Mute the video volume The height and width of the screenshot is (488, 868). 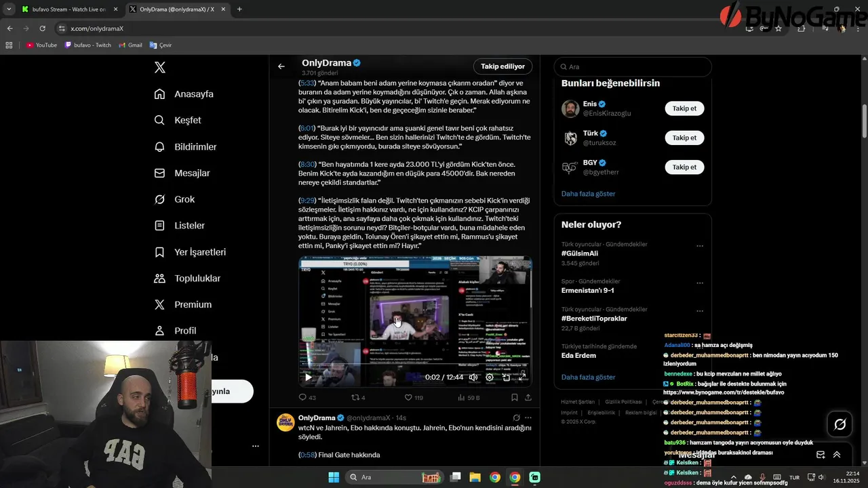tap(473, 378)
